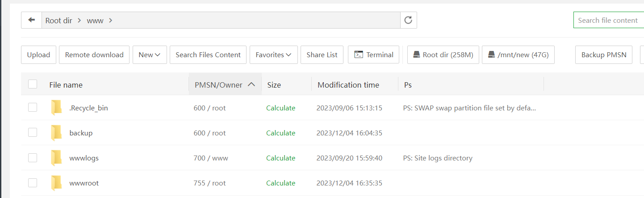Sort by PMSN/Owner column arrow
This screenshot has width=644, height=198.
[x=251, y=84]
